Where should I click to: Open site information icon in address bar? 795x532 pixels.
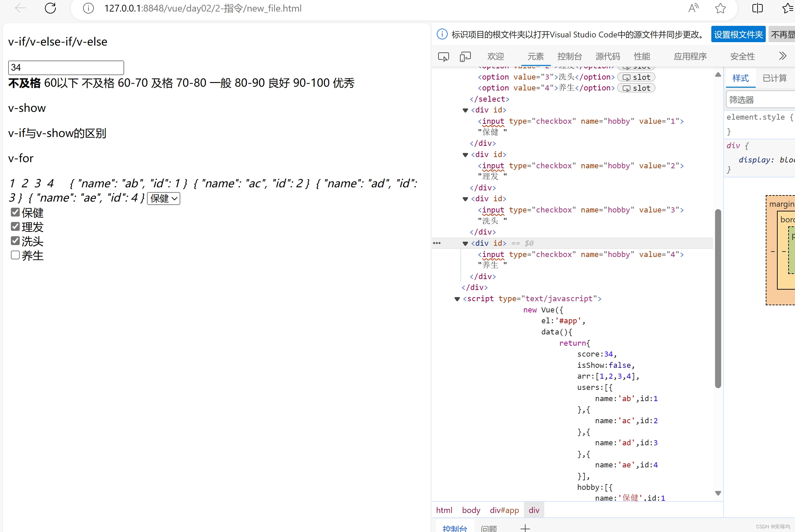click(88, 8)
